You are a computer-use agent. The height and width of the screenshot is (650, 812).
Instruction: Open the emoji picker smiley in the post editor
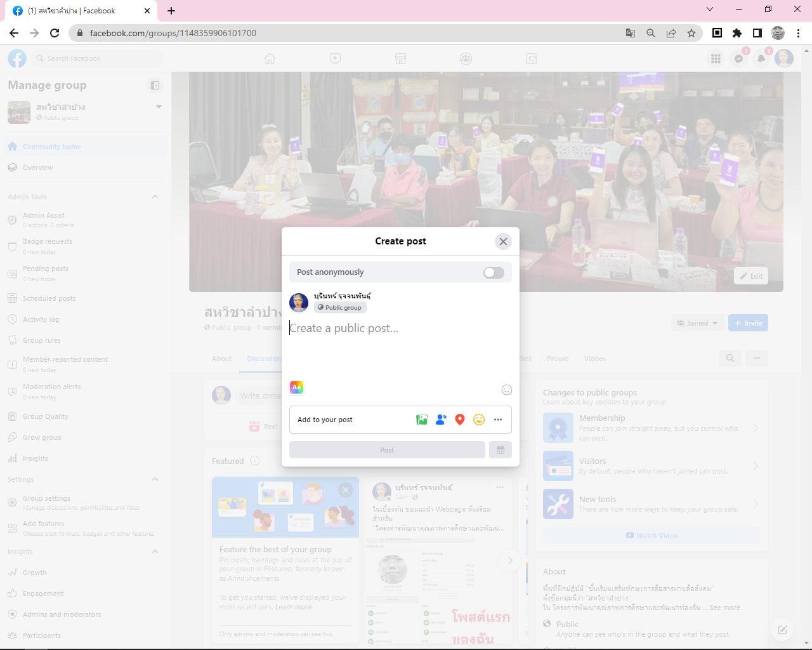click(506, 389)
